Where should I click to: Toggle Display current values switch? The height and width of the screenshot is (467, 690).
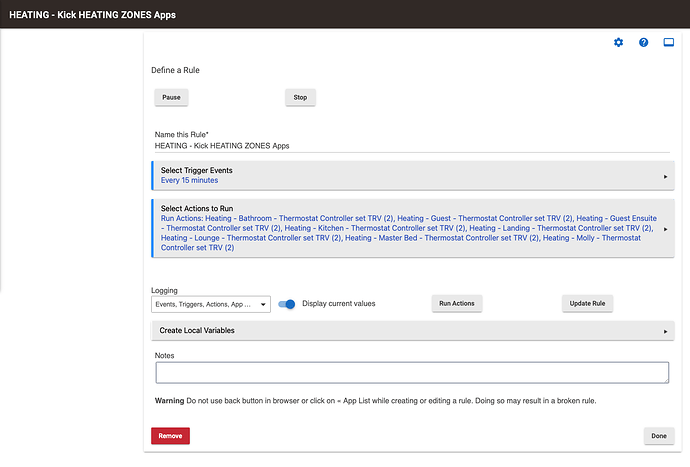tap(287, 304)
